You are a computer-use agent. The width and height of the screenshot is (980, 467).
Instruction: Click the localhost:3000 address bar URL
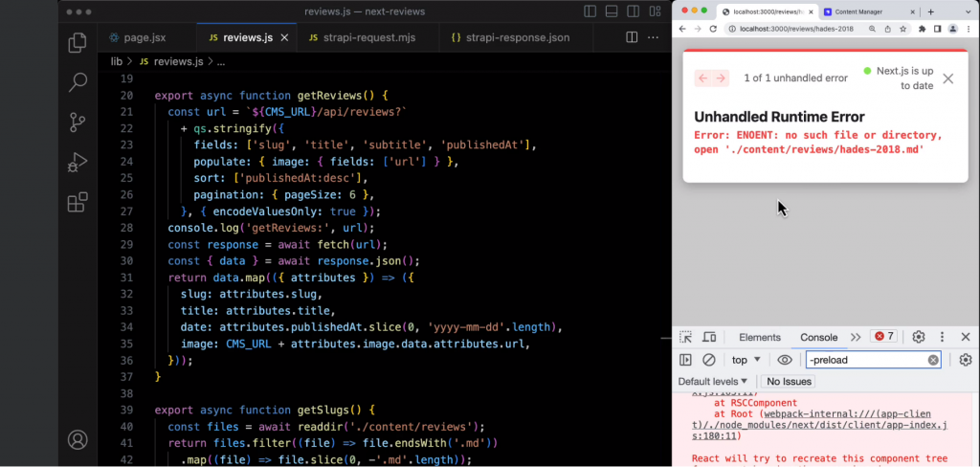pyautogui.click(x=796, y=29)
